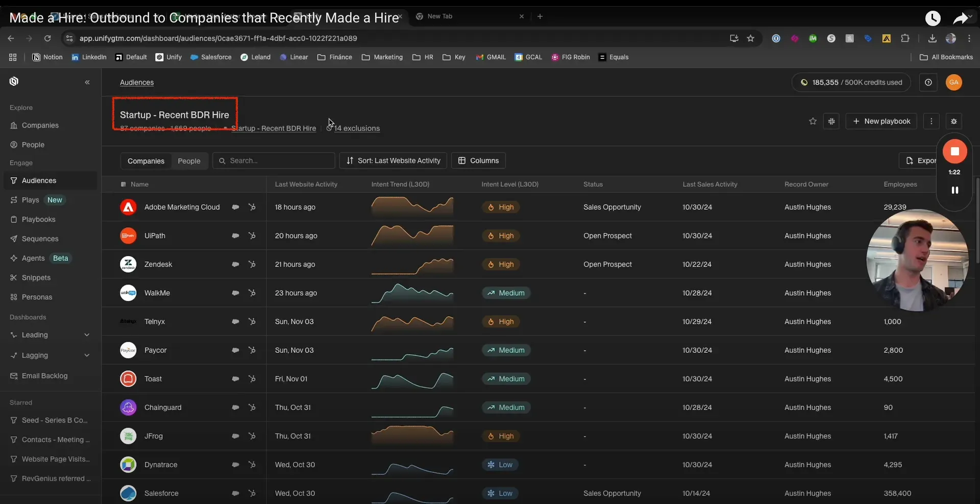Image resolution: width=980 pixels, height=504 pixels.
Task: Expand the Lagging dashboards section
Action: coord(87,355)
